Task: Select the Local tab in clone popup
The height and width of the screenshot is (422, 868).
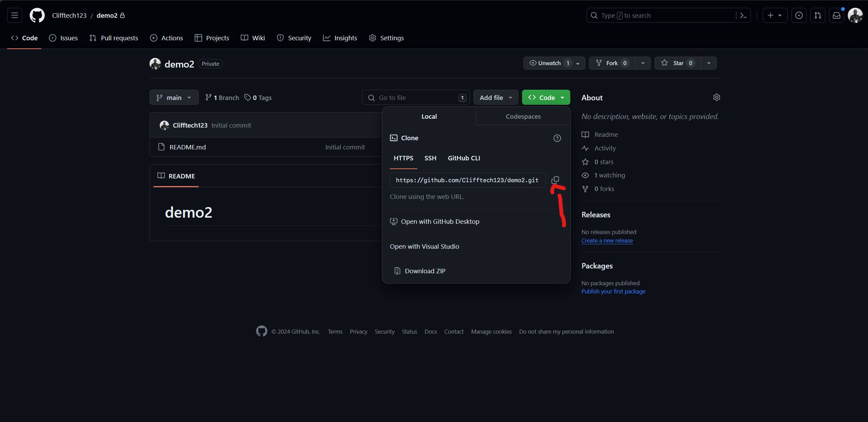Action: 429,116
